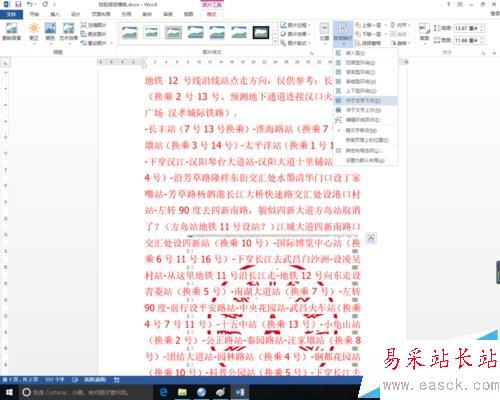Click the Windows Start button
Image resolution: width=500 pixels, height=400 pixels.
point(9,392)
